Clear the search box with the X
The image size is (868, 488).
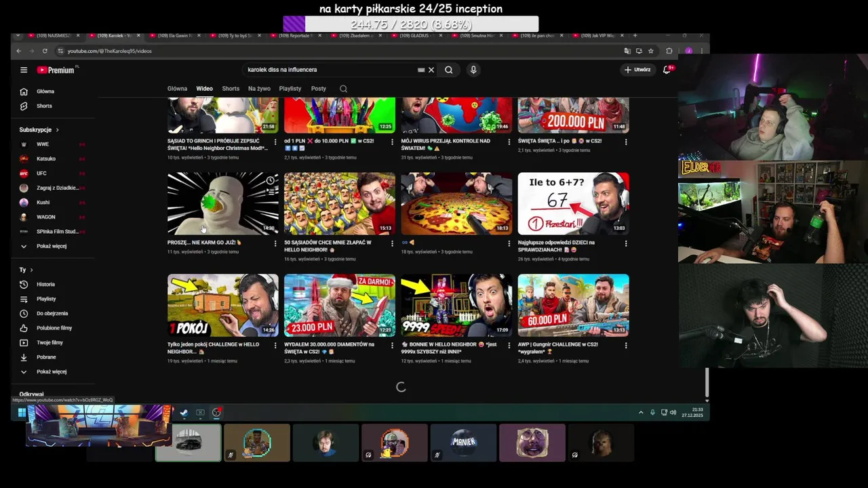pyautogui.click(x=431, y=70)
